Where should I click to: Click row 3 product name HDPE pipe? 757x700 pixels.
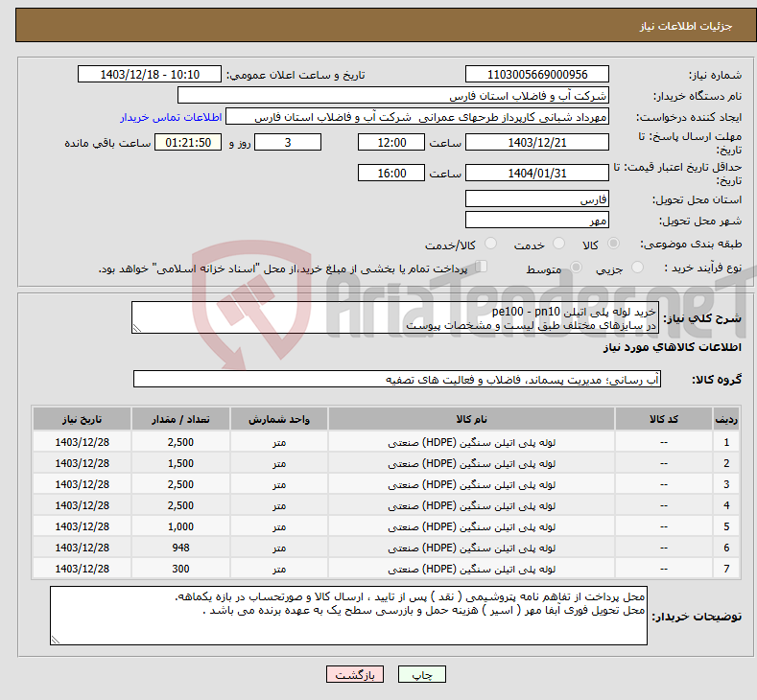tap(472, 484)
